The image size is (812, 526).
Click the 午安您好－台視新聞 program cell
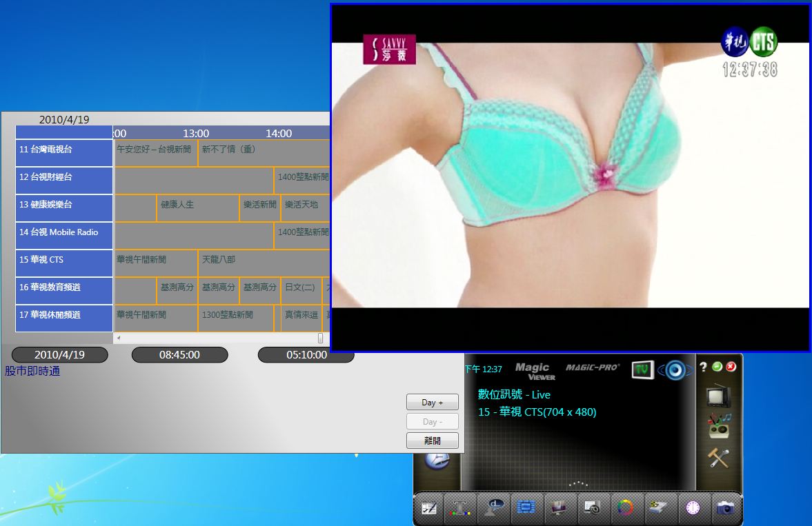tap(156, 153)
